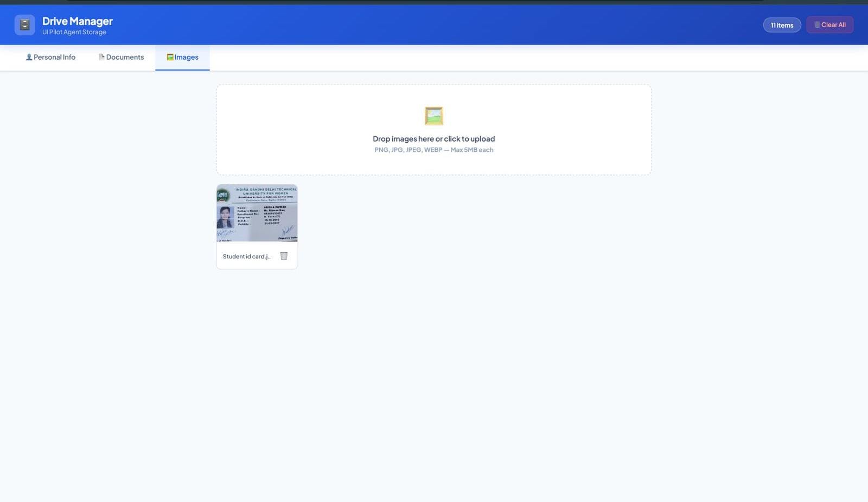This screenshot has height=502, width=868.
Task: Click the 'Drop images here or click to upload' text
Action: click(x=434, y=139)
